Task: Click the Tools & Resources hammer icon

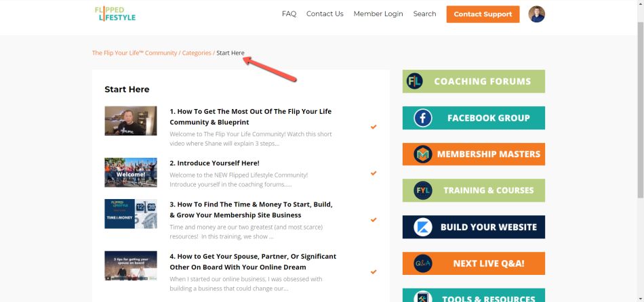Action: click(422, 297)
